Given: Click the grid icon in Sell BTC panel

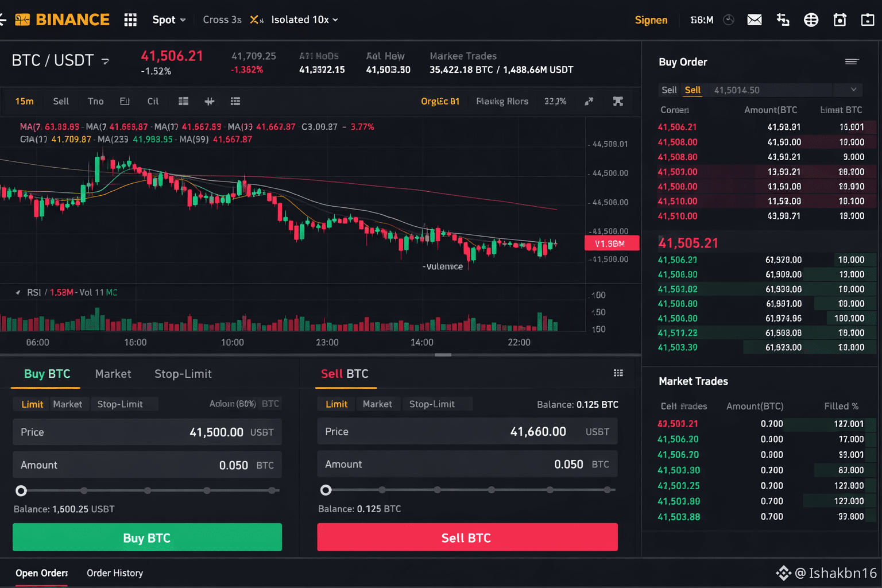Looking at the screenshot, I should point(618,373).
